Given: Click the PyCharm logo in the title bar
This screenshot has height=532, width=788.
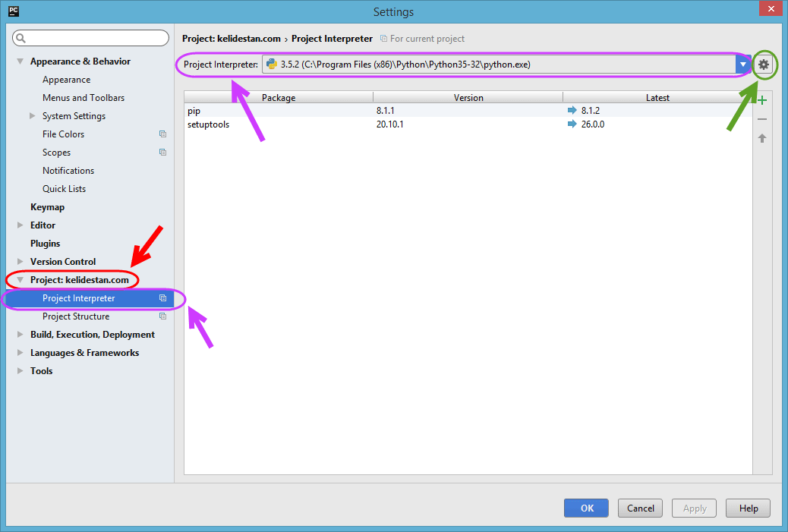Looking at the screenshot, I should pos(14,11).
